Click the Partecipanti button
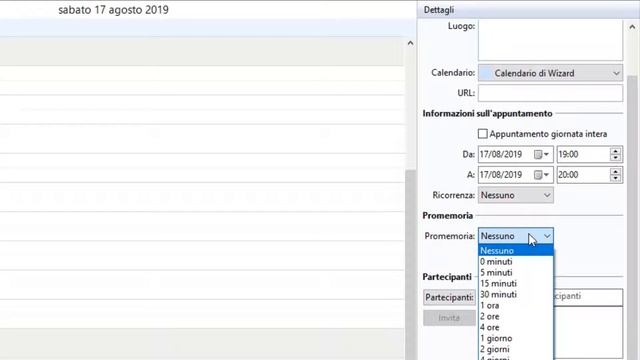Viewport: 640px width, 360px height. (449, 297)
